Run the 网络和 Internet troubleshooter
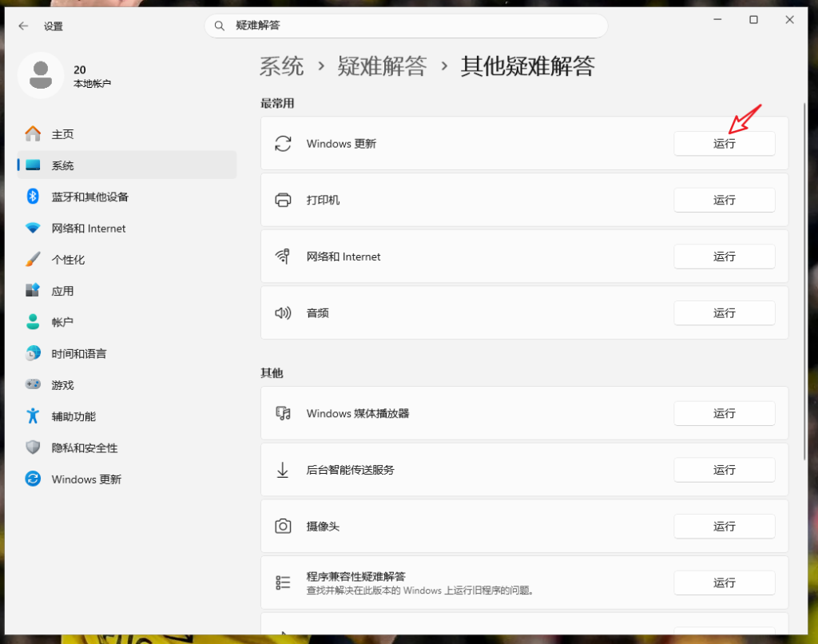Image resolution: width=818 pixels, height=644 pixels. 724,256
